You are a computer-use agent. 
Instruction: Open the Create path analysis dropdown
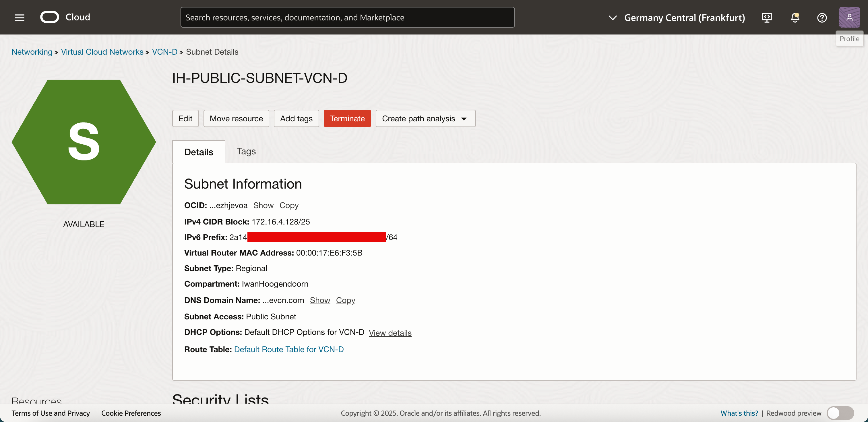425,118
